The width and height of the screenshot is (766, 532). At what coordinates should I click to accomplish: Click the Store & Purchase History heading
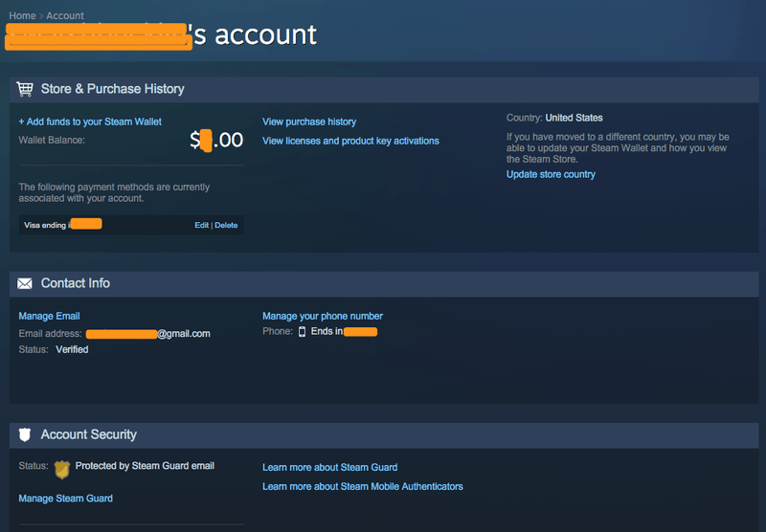[x=112, y=89]
